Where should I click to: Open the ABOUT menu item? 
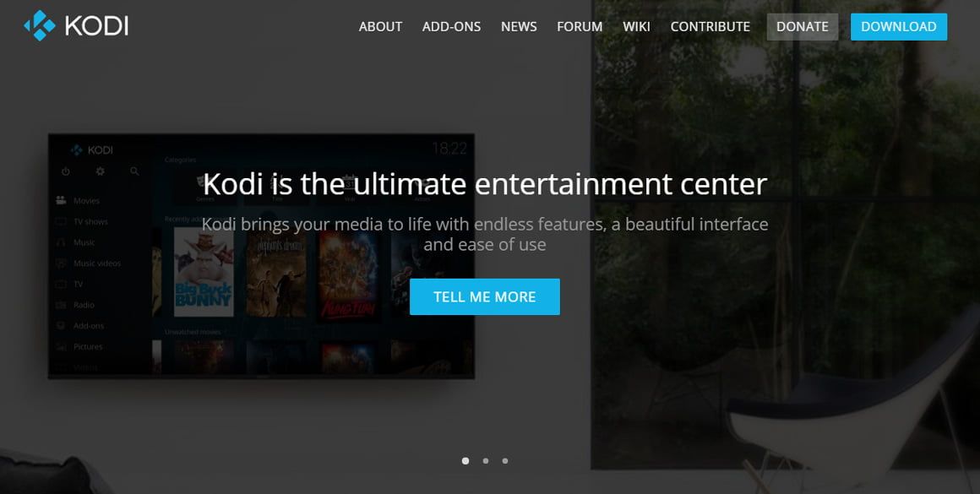point(381,27)
